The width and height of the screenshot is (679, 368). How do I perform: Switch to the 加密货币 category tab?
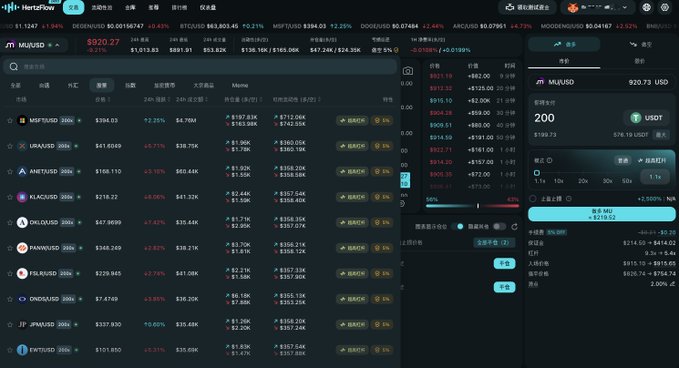165,85
